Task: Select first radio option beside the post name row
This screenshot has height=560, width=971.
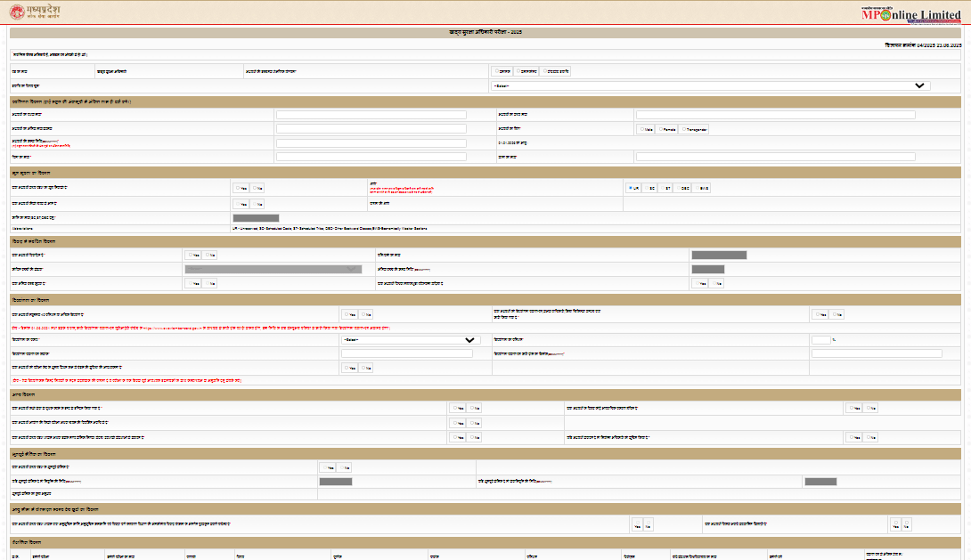Action: (x=497, y=71)
